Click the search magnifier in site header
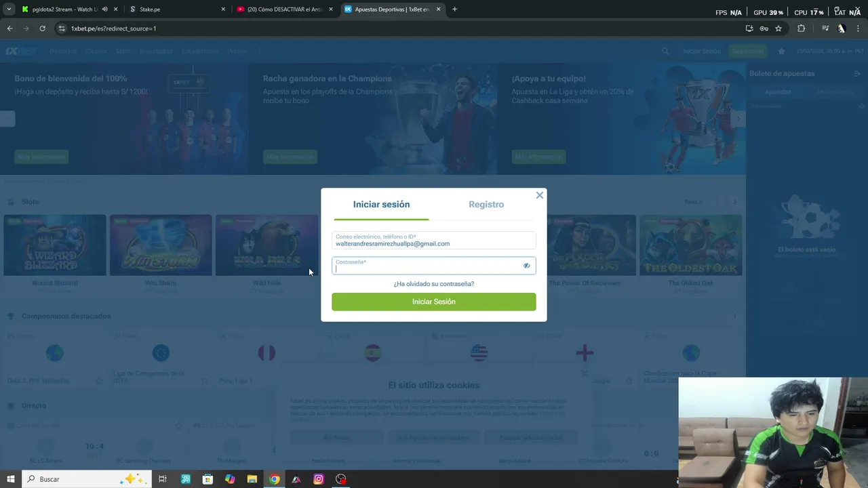Image resolution: width=868 pixels, height=488 pixels. 665,51
